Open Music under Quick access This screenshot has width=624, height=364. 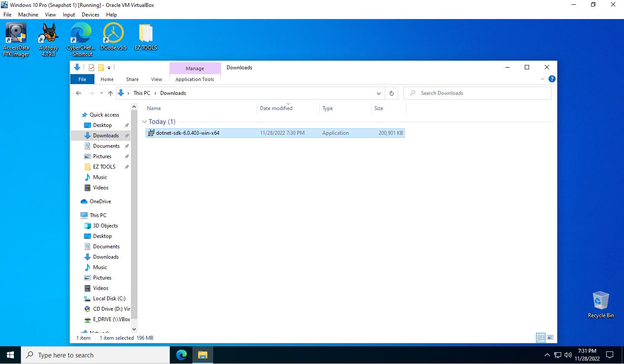pyautogui.click(x=100, y=177)
